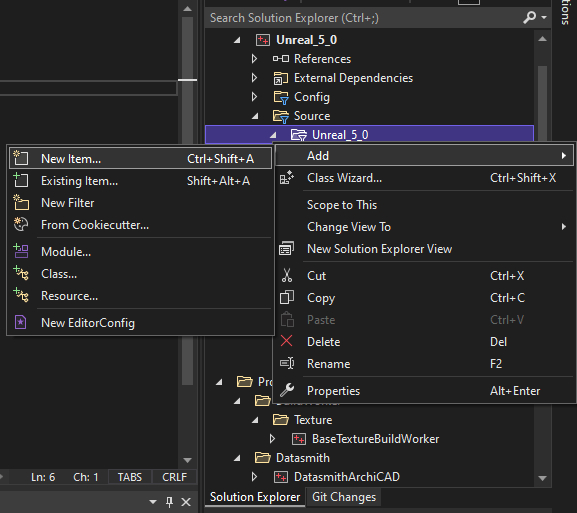This screenshot has width=577, height=513.
Task: Click the Existing Item icon
Action: click(x=21, y=180)
